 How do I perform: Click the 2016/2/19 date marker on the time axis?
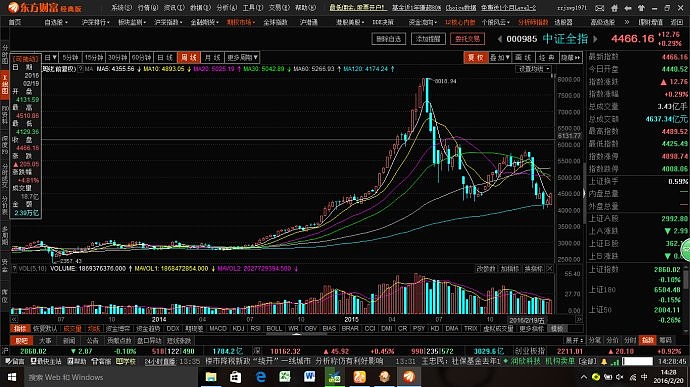(x=526, y=320)
